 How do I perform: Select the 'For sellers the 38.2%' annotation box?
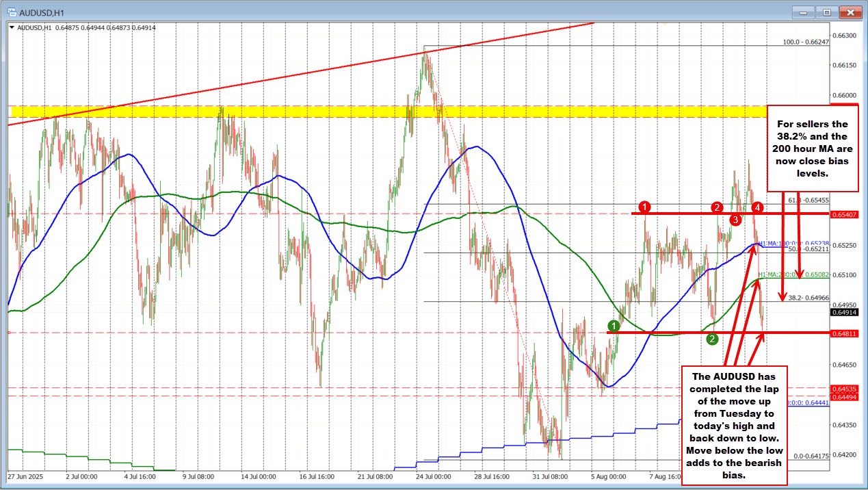pos(813,149)
